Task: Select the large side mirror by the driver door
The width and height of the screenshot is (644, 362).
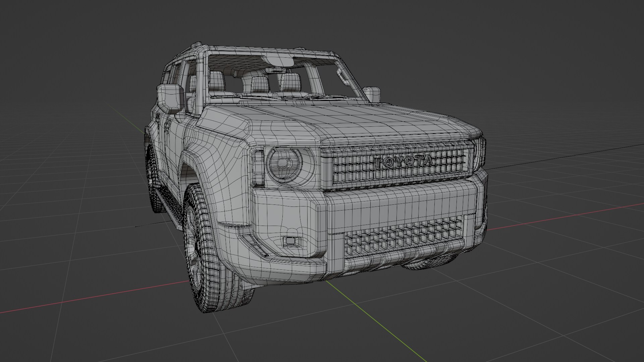Action: tap(170, 99)
